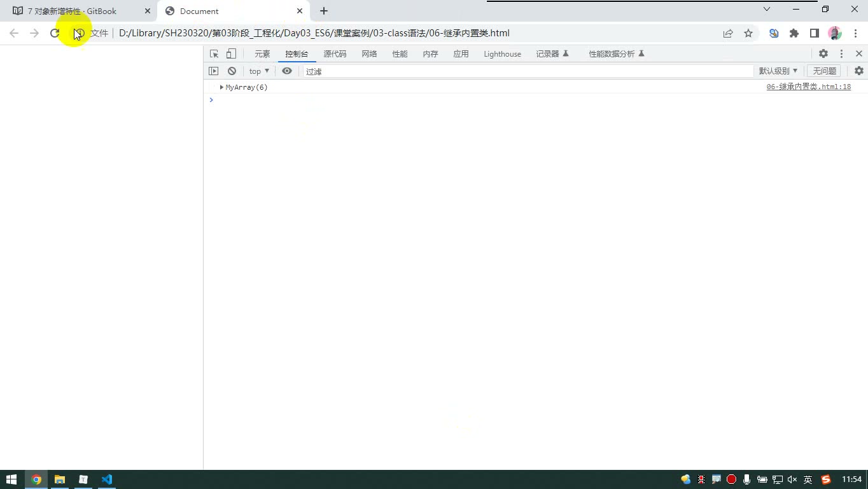Bookmark this page with the star icon
Image resolution: width=868 pixels, height=489 pixels.
pyautogui.click(x=748, y=33)
